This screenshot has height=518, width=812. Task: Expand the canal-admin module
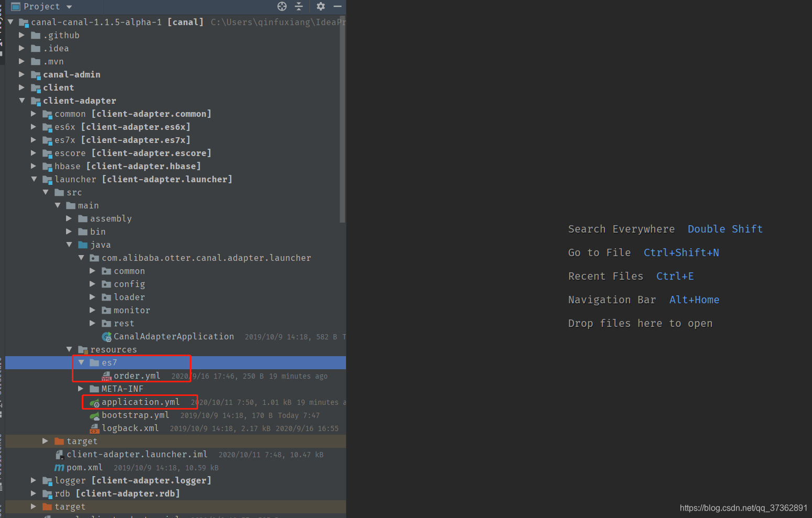coord(21,74)
